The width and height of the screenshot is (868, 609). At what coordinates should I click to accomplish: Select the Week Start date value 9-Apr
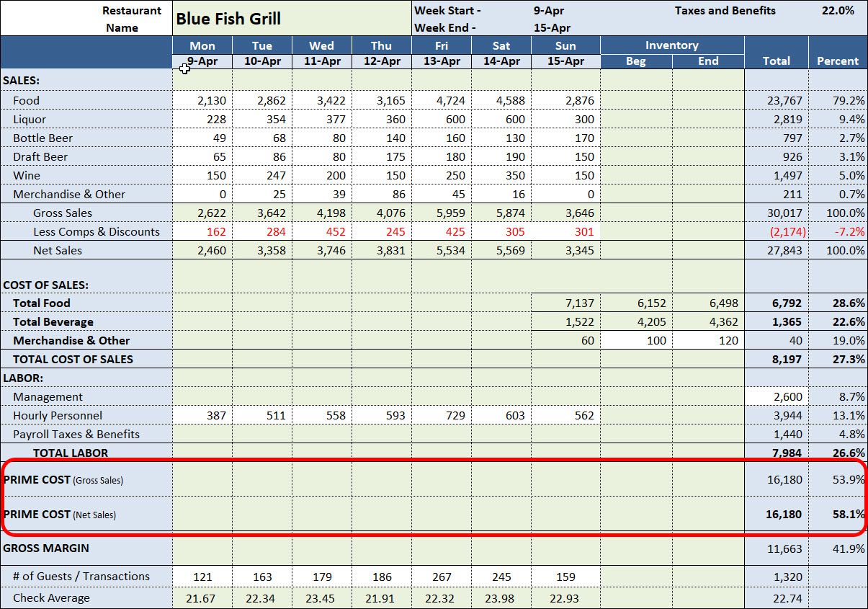(x=547, y=11)
